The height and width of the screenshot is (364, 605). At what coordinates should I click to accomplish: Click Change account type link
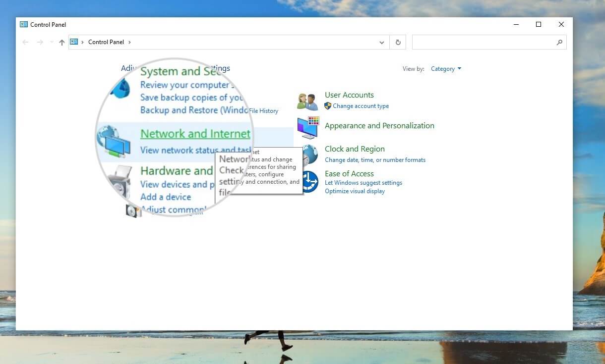pyautogui.click(x=361, y=106)
